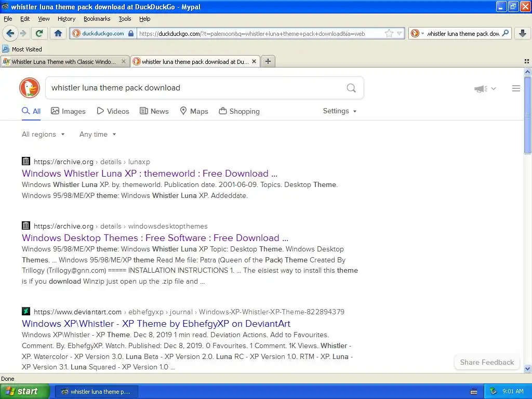This screenshot has width=532, height=399.
Task: Open the Tools menu
Action: click(x=125, y=19)
